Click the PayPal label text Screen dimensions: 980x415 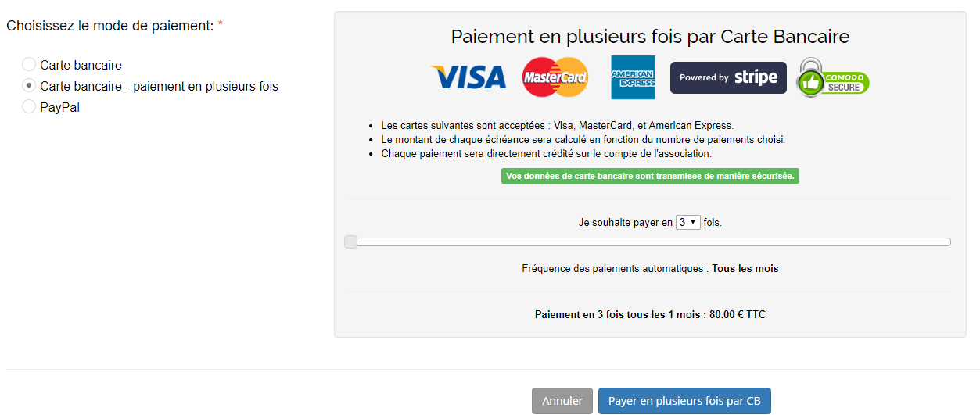[x=60, y=107]
